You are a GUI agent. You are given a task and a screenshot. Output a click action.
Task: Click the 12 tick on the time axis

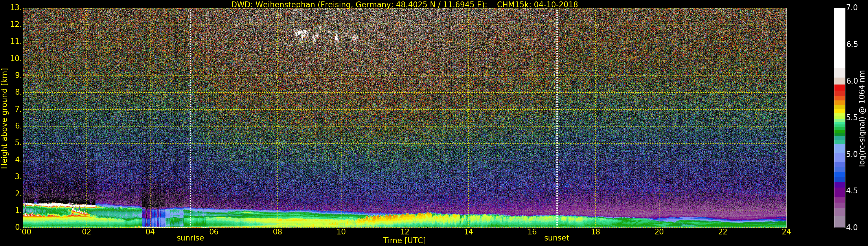click(x=405, y=232)
